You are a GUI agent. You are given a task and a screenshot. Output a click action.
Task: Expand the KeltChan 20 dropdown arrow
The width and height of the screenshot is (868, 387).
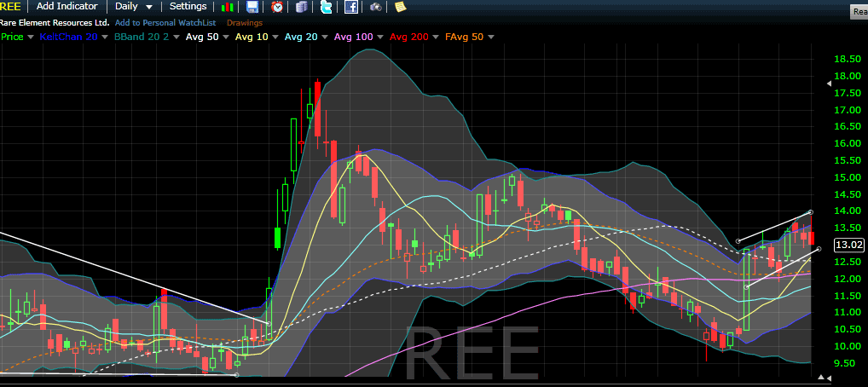coord(103,38)
